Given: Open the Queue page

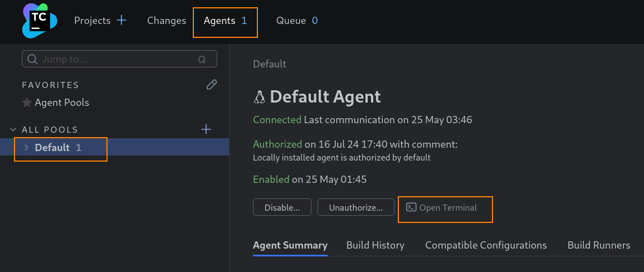Looking at the screenshot, I should 291,21.
